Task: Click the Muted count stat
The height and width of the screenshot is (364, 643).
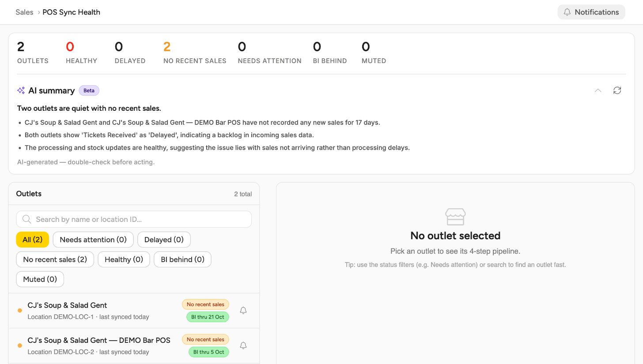Action: click(374, 53)
